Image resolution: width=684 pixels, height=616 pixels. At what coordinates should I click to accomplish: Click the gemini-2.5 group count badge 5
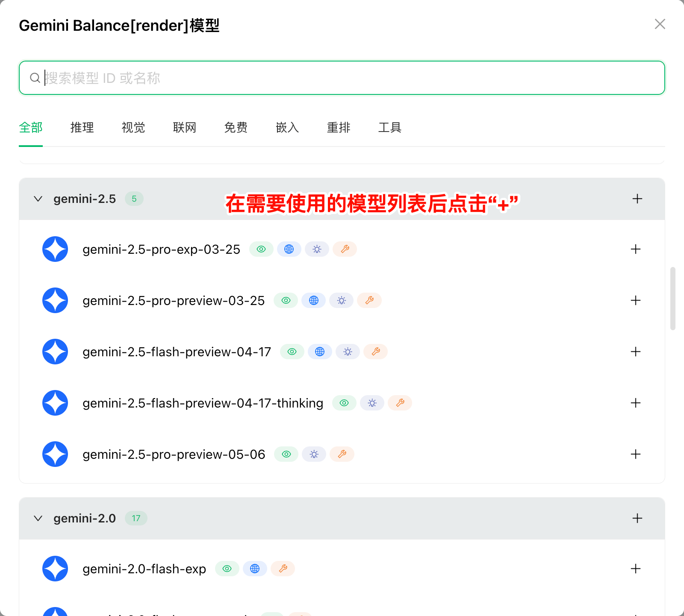(134, 199)
